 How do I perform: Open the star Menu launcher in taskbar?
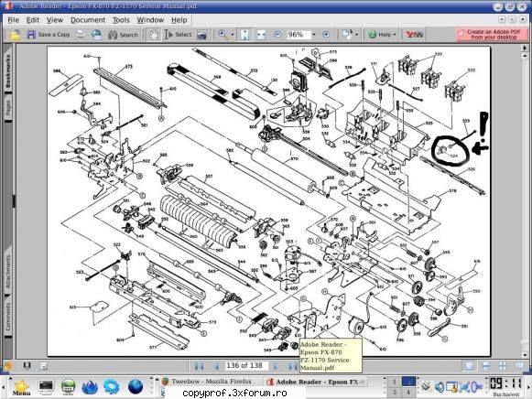21,387
